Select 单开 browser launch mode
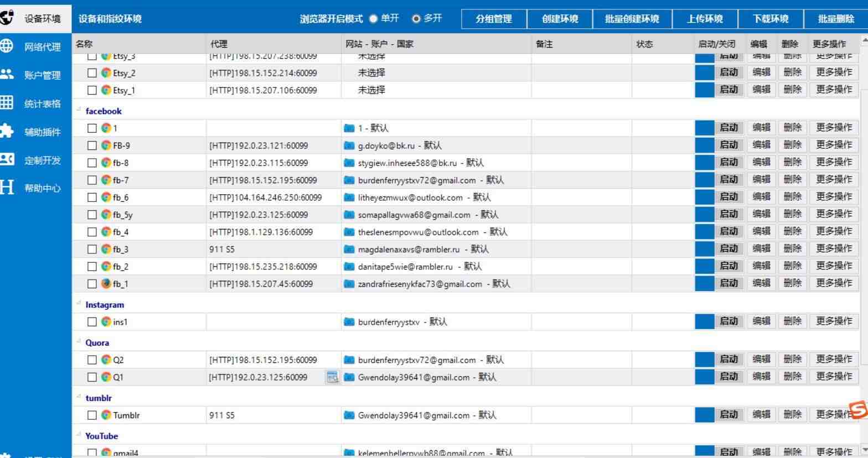This screenshot has height=458, width=868. tap(384, 18)
